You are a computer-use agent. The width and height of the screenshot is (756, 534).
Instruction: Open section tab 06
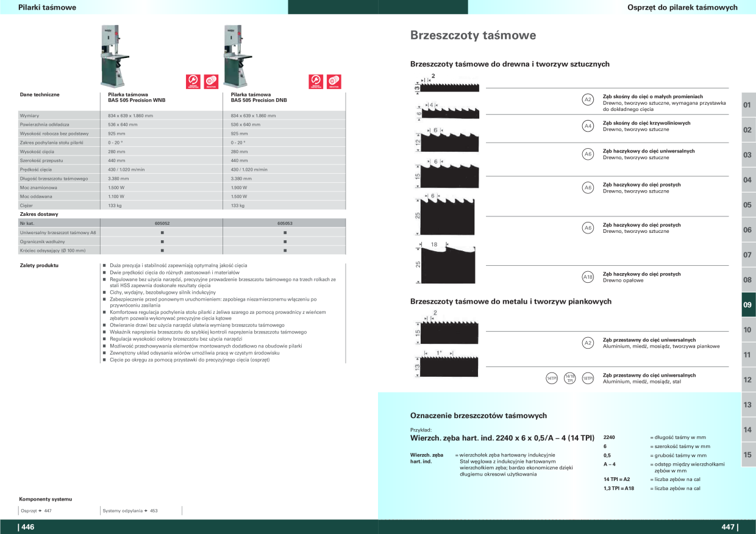(748, 230)
